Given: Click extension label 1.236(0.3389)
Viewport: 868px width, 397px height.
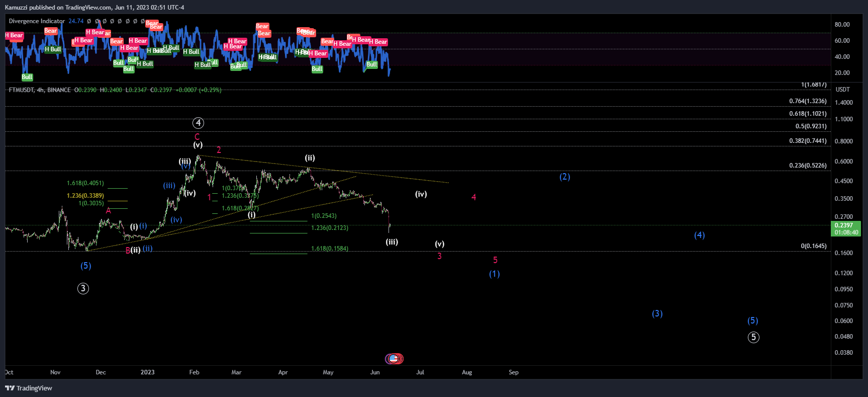Looking at the screenshot, I should coord(85,196).
